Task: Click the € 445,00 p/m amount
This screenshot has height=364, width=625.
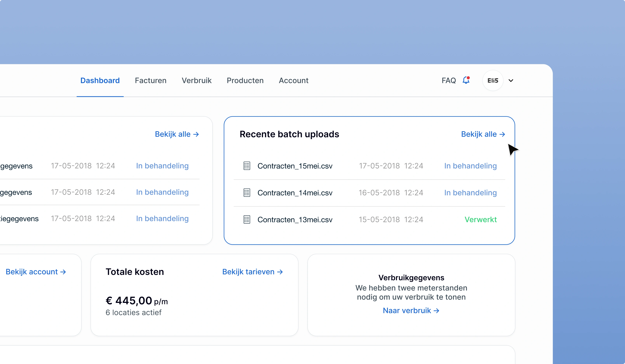Action: (137, 301)
